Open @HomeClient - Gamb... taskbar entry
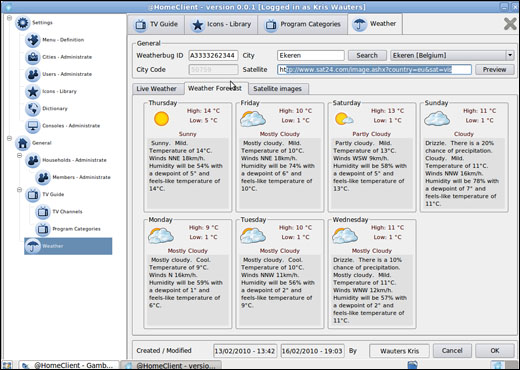Viewport: 520px width, 370px height. (69, 365)
